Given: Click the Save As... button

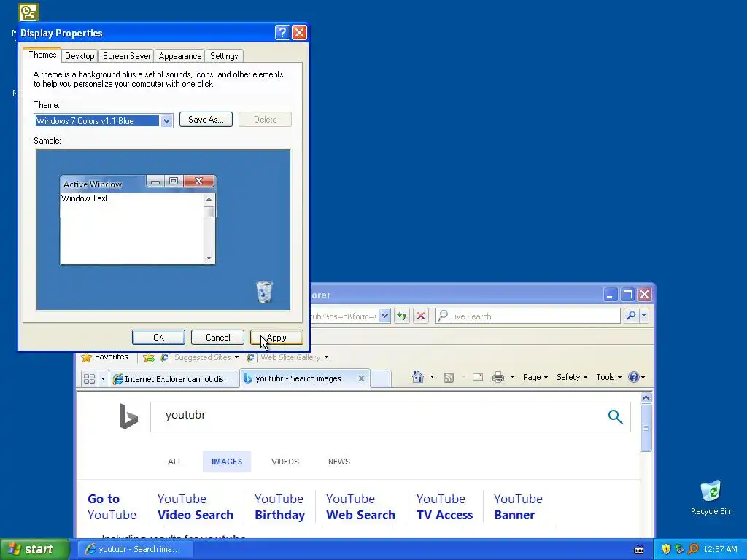Looking at the screenshot, I should 206,119.
